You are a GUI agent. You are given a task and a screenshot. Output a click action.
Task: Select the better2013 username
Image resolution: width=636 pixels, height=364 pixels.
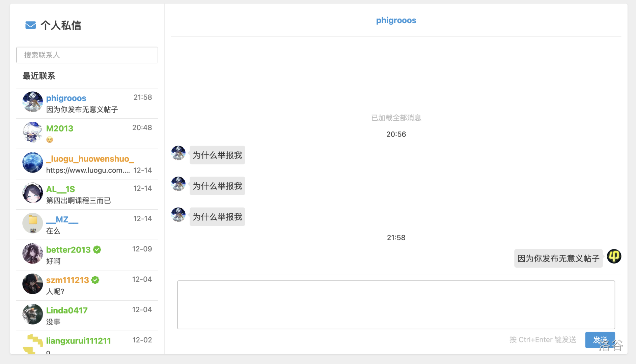click(68, 250)
